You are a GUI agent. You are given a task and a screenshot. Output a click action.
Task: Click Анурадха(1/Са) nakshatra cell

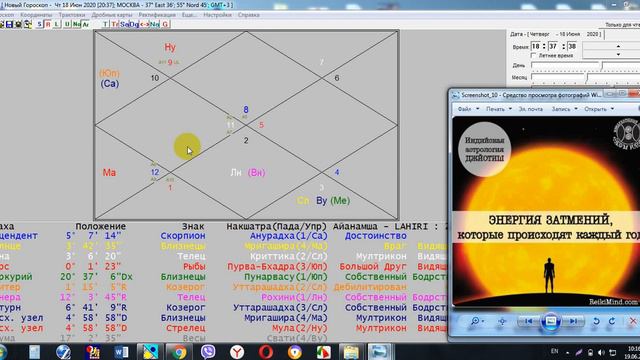coord(289,236)
